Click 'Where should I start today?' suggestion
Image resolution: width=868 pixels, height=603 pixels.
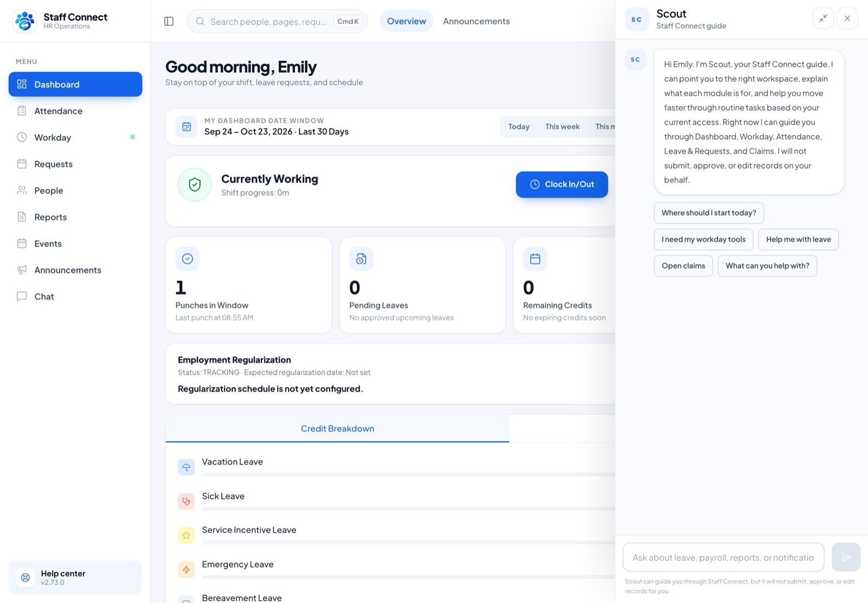click(x=709, y=213)
